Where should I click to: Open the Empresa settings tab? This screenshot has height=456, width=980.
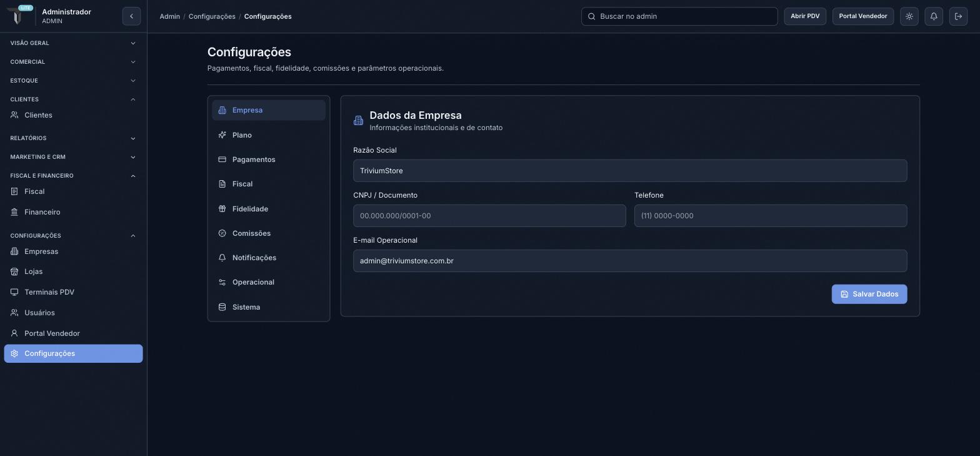[x=269, y=110]
